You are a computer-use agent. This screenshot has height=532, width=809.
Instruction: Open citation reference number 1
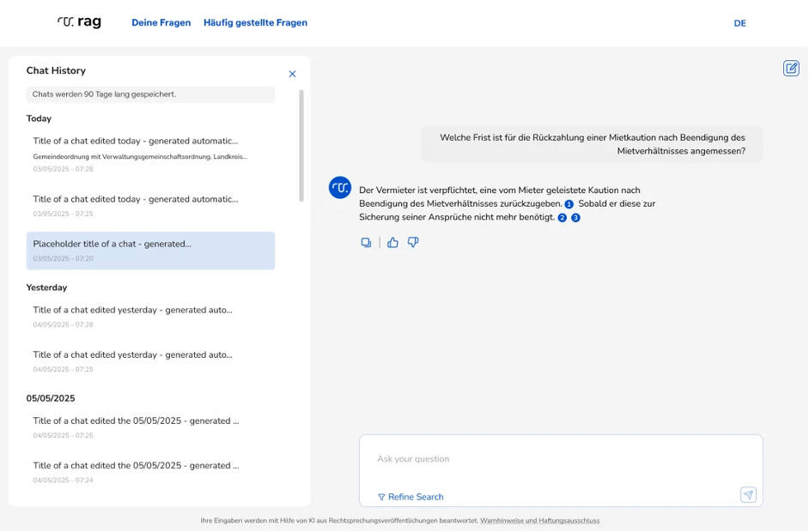click(x=569, y=204)
